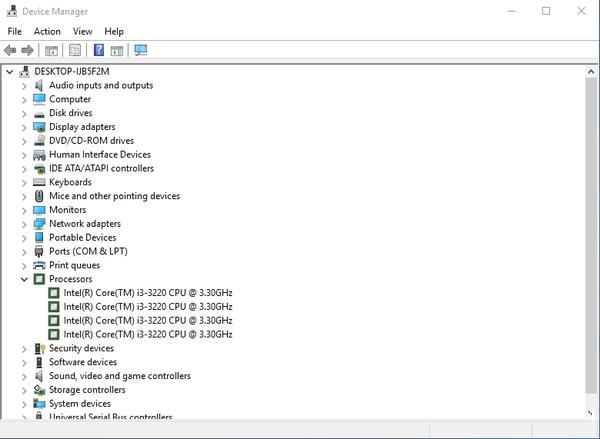Screen dimensions: 600x439
Task: Select the DESKTOP-IJB5F2M computer name
Action: (x=72, y=72)
